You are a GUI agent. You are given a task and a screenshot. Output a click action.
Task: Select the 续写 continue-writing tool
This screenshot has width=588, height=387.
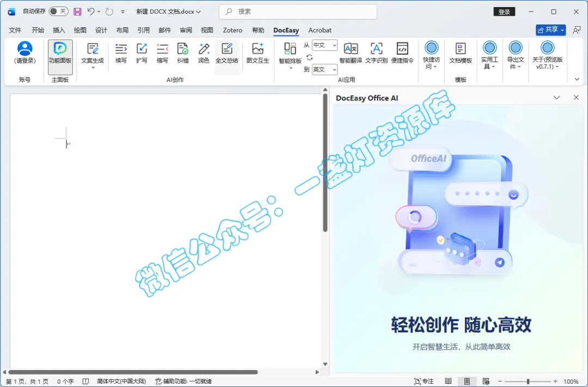pos(121,53)
